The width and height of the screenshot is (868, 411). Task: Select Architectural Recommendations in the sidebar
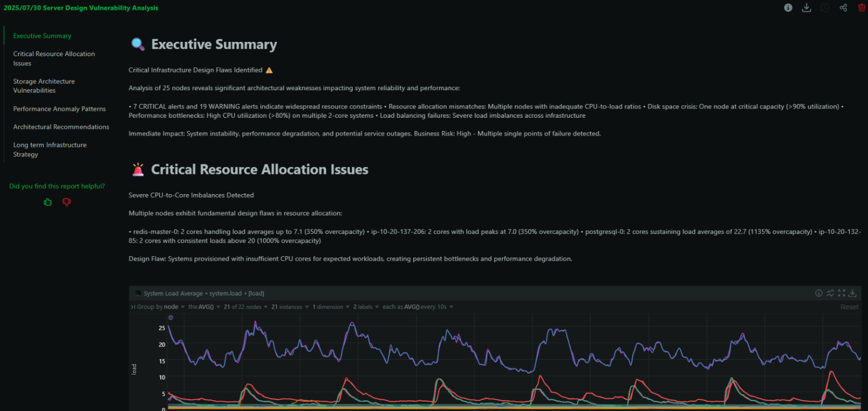61,127
